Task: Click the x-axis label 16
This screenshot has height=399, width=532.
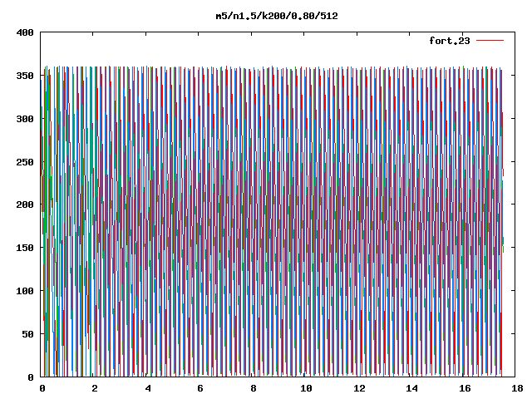Action: [465, 388]
